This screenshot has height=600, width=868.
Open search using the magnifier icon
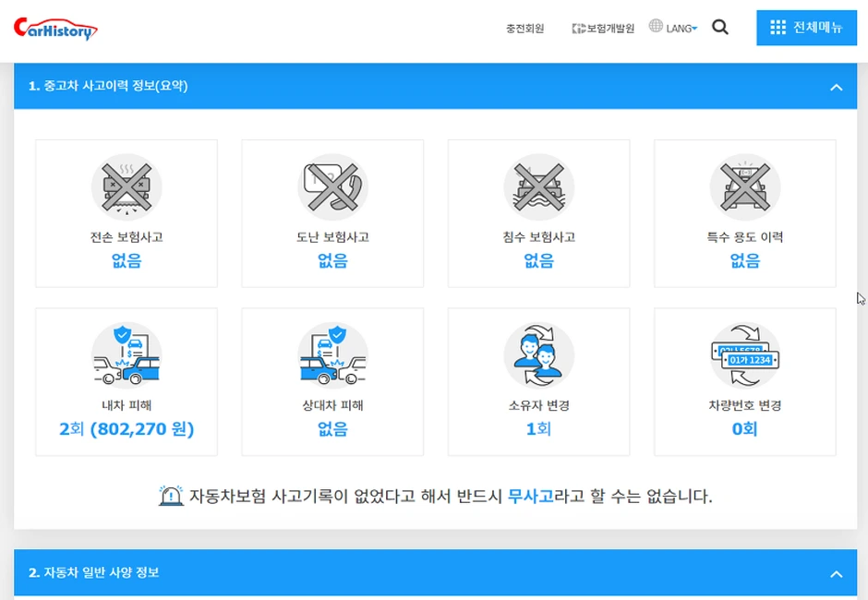720,28
